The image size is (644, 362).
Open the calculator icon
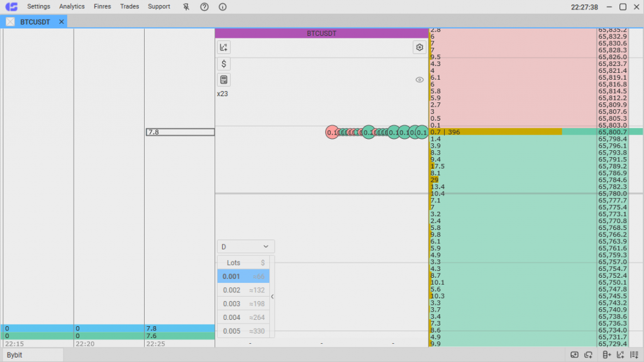tap(223, 80)
